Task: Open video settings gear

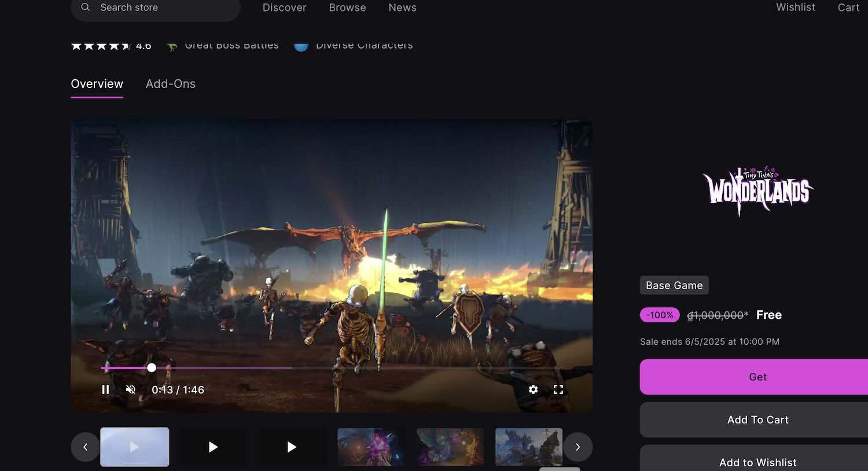Action: (x=533, y=389)
